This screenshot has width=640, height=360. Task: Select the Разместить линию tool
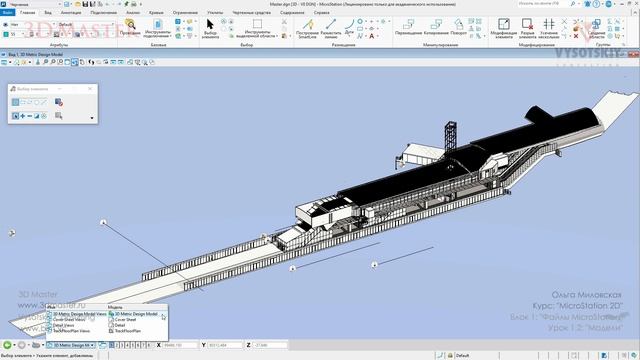pos(331,29)
